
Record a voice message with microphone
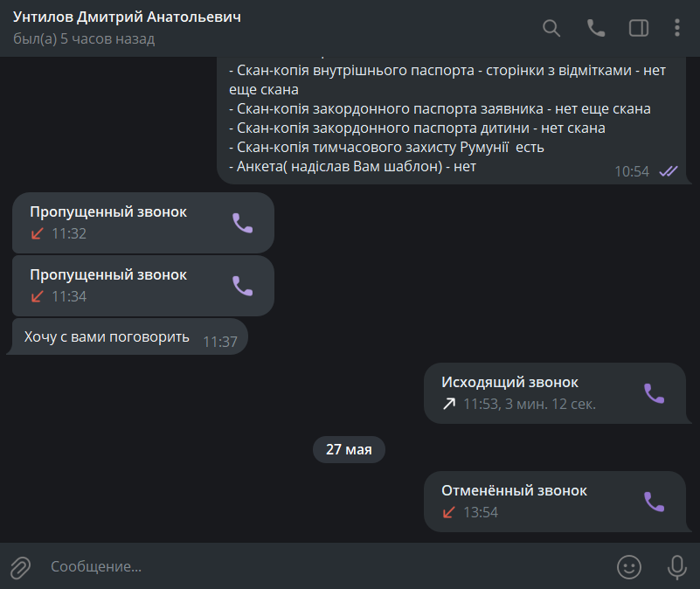(676, 567)
